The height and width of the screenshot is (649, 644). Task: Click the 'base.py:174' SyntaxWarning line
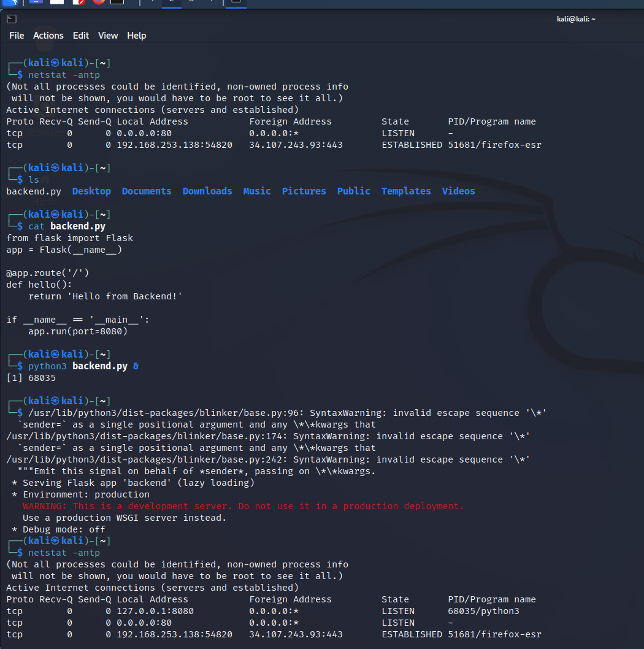268,436
